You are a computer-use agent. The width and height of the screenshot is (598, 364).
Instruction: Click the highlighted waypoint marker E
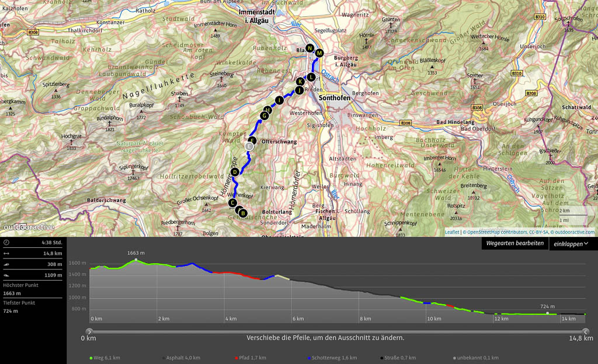(249, 147)
